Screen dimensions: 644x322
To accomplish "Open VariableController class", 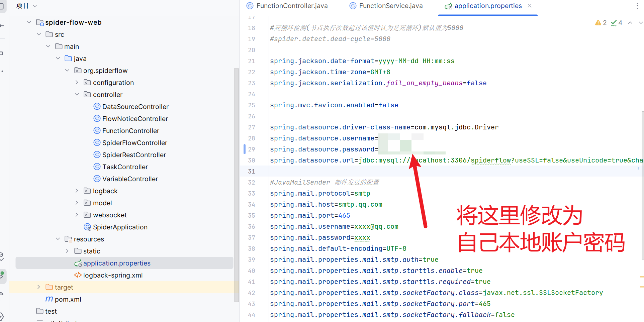I will (130, 179).
